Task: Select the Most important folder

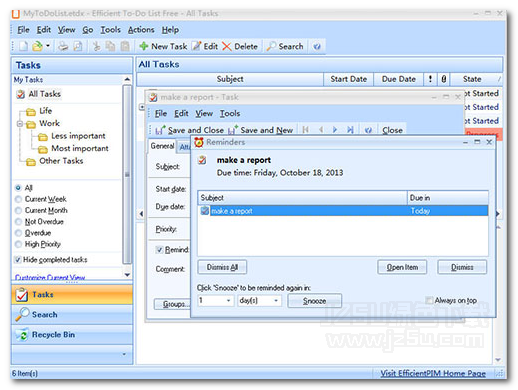Action: click(x=73, y=148)
